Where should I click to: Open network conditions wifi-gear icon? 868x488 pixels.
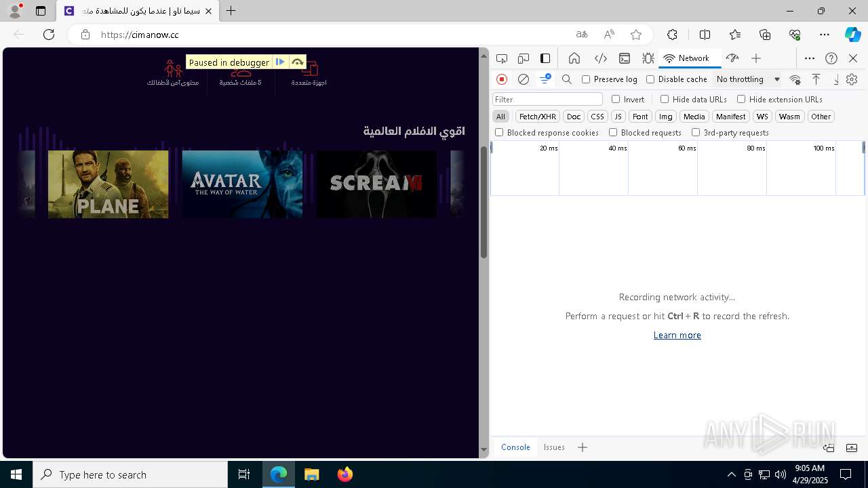[x=795, y=79]
